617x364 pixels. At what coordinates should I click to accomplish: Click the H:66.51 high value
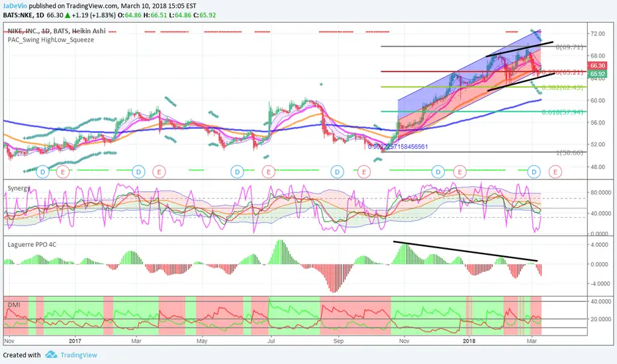pyautogui.click(x=155, y=15)
